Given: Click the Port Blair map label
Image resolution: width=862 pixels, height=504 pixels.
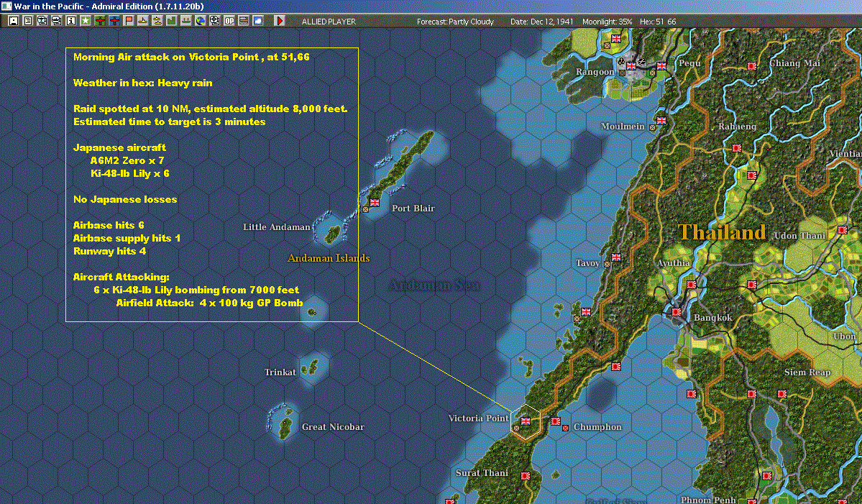Looking at the screenshot, I should [x=413, y=209].
